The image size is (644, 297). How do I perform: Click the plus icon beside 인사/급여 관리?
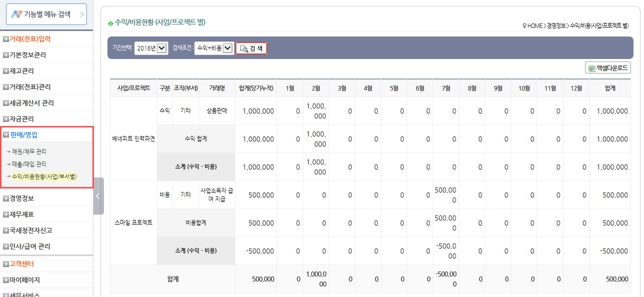tap(5, 247)
